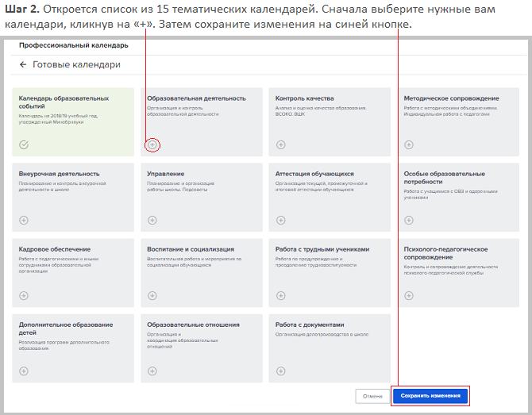Select the Образовательная деятельность card title
The image size is (532, 415).
[196, 98]
